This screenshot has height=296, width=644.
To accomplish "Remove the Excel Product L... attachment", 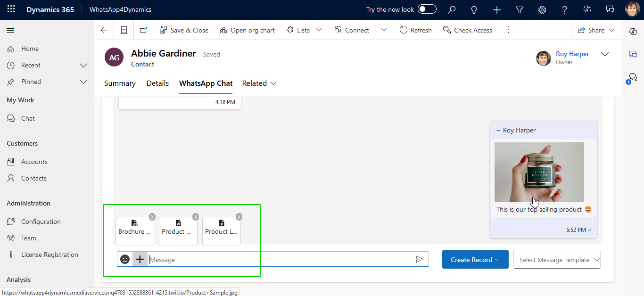I will point(239,217).
